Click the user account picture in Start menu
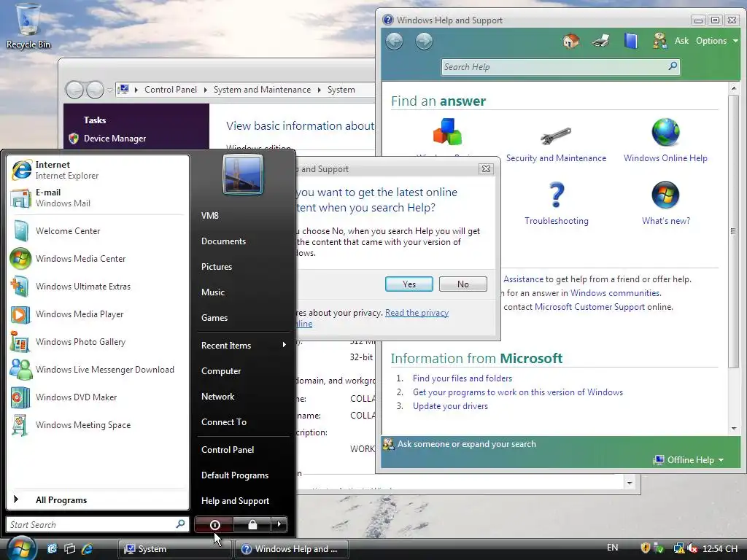The width and height of the screenshot is (747, 560). pos(242,175)
